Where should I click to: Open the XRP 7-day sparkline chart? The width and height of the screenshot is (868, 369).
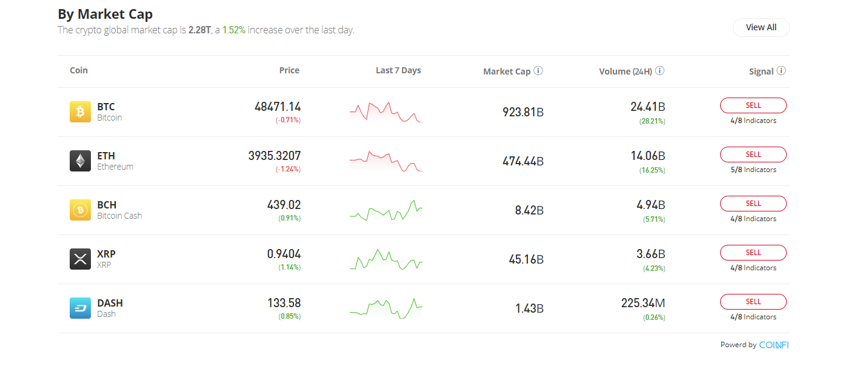click(386, 259)
